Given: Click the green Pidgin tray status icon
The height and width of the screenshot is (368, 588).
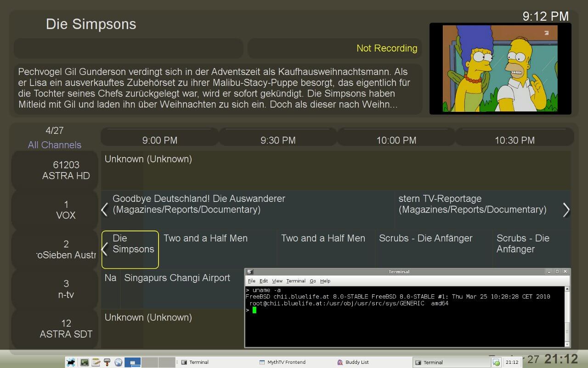Looking at the screenshot, I should point(496,362).
